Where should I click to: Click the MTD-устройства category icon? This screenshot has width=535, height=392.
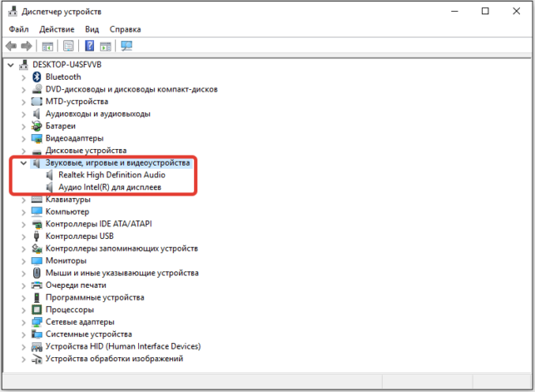[x=37, y=102]
